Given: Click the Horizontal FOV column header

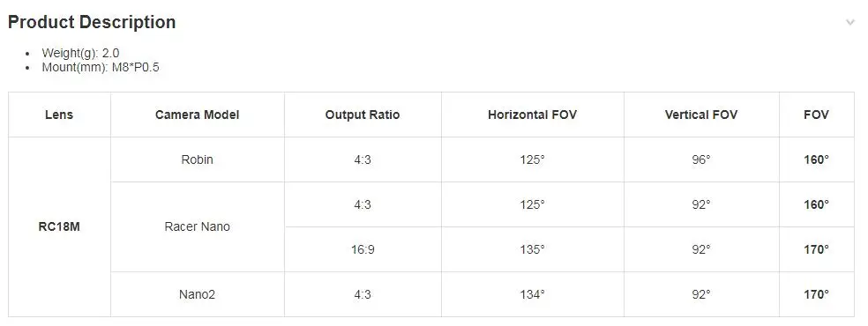Looking at the screenshot, I should (x=533, y=115).
